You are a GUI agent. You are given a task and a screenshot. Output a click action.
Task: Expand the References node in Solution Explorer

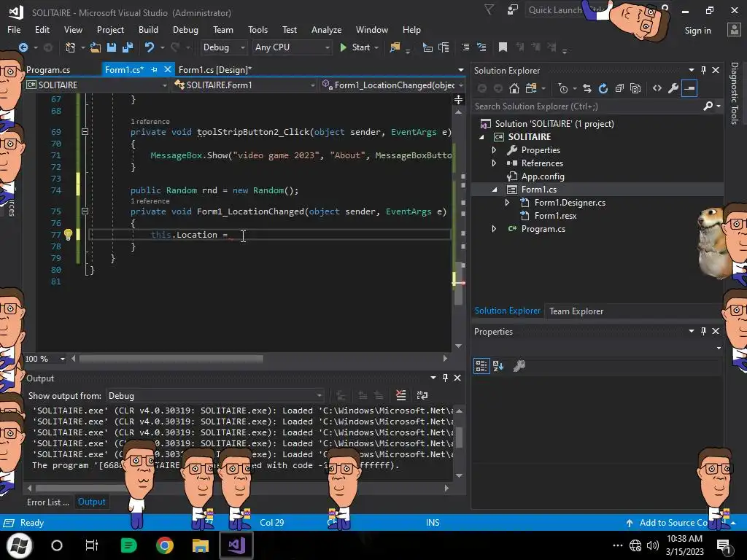tap(494, 163)
